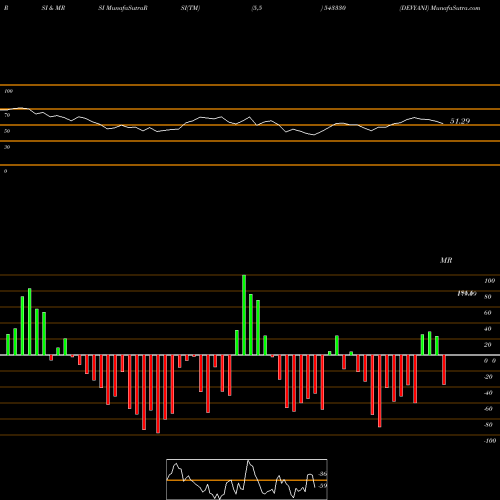Click the SI & MR header label

pyautogui.click(x=53, y=8)
